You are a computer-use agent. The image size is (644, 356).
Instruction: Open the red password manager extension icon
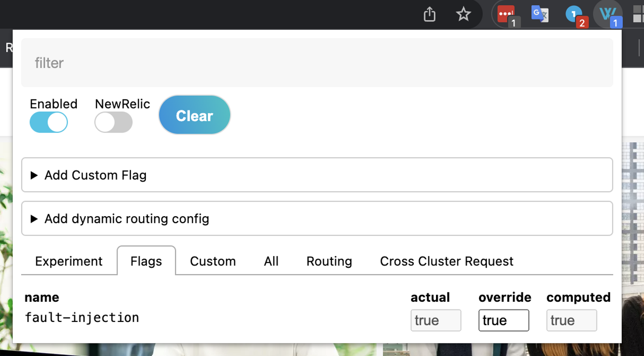pyautogui.click(x=506, y=14)
